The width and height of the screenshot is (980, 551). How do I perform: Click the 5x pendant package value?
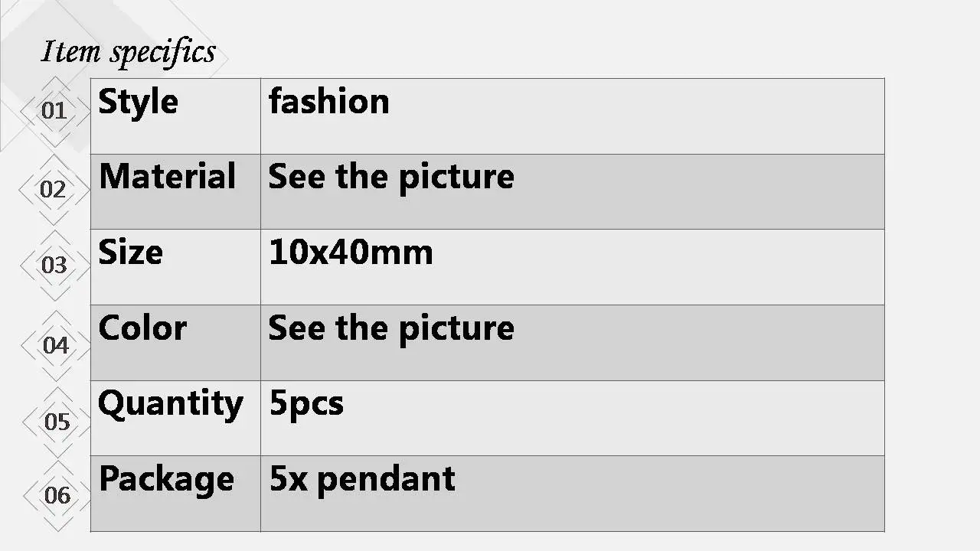point(362,479)
